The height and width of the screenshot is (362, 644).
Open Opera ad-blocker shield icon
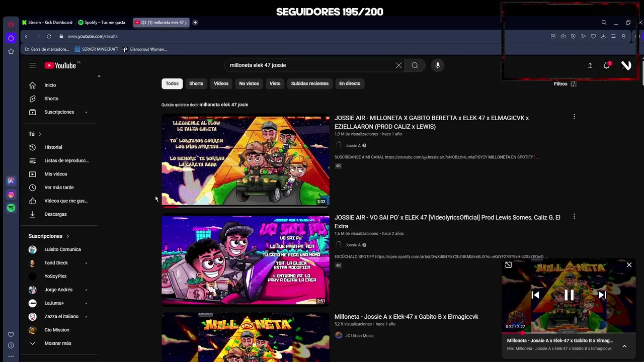click(x=573, y=36)
